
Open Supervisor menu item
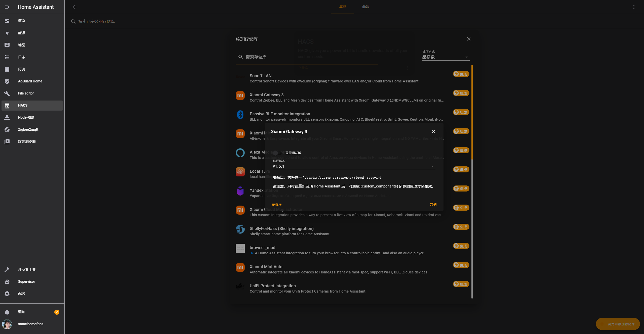click(32, 281)
